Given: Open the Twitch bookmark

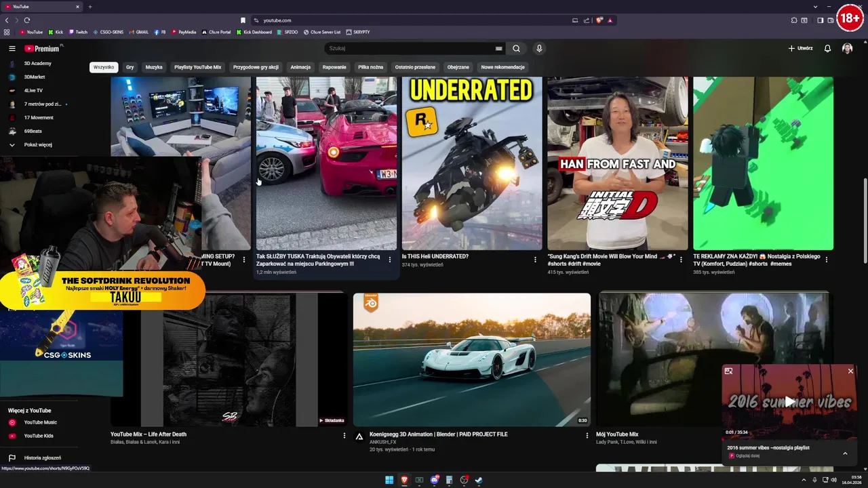Looking at the screenshot, I should click(x=78, y=32).
